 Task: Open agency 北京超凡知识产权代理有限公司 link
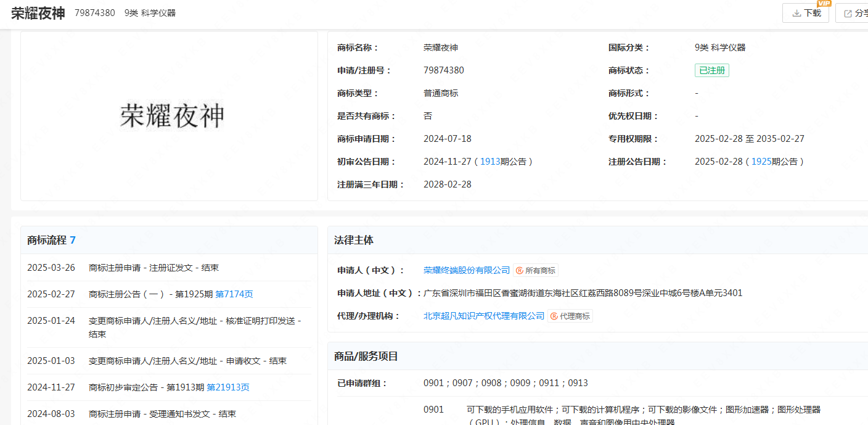point(484,316)
